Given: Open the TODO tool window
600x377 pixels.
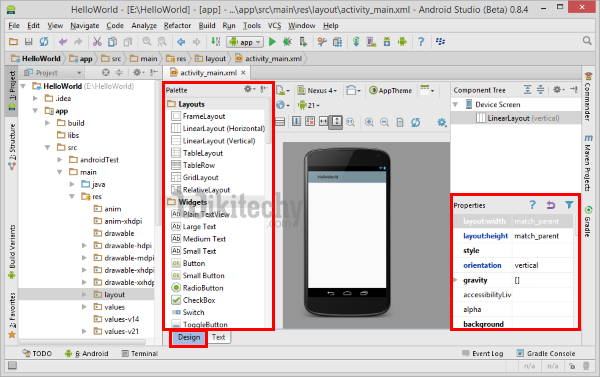Looking at the screenshot, I should 37,353.
